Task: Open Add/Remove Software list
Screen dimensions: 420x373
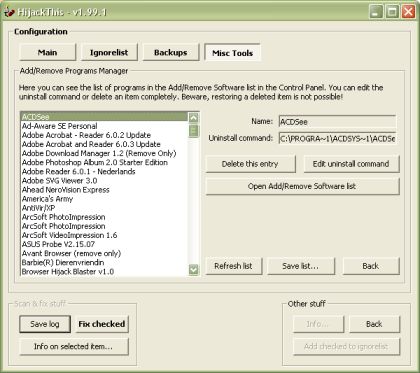Action: click(302, 186)
